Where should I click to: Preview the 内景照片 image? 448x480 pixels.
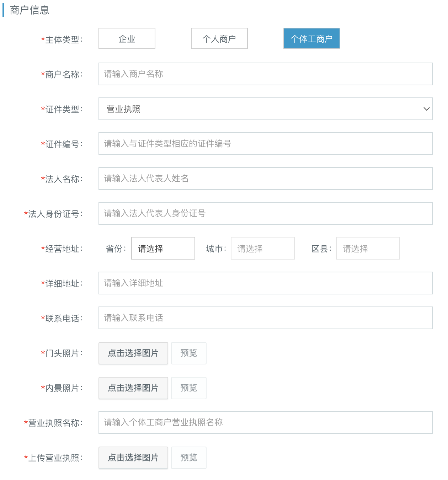tap(189, 388)
